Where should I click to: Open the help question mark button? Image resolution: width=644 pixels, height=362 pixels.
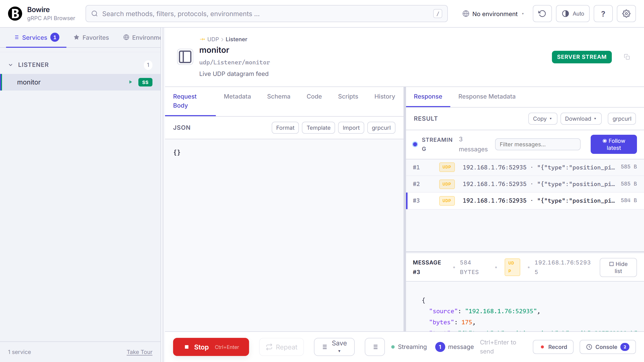pyautogui.click(x=603, y=14)
